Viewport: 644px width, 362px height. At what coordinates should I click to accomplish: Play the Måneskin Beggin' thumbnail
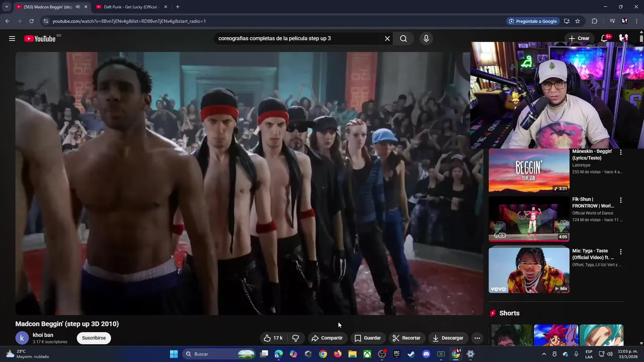coord(529,170)
